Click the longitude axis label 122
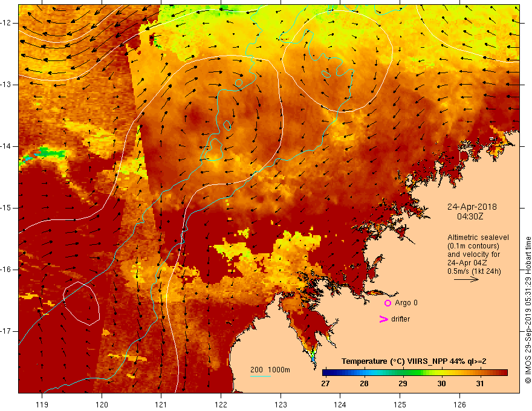The height and width of the screenshot is (411, 532). click(221, 404)
